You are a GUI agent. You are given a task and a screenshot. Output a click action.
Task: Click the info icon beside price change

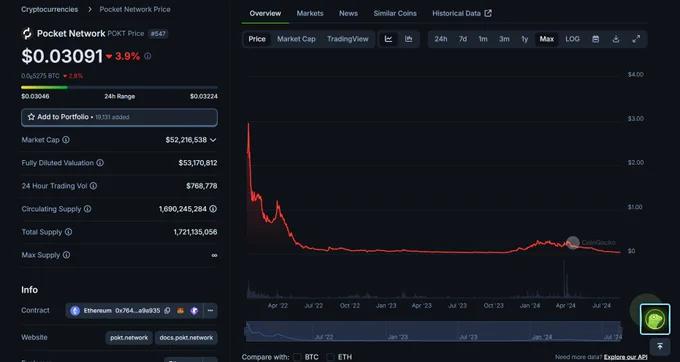148,56
